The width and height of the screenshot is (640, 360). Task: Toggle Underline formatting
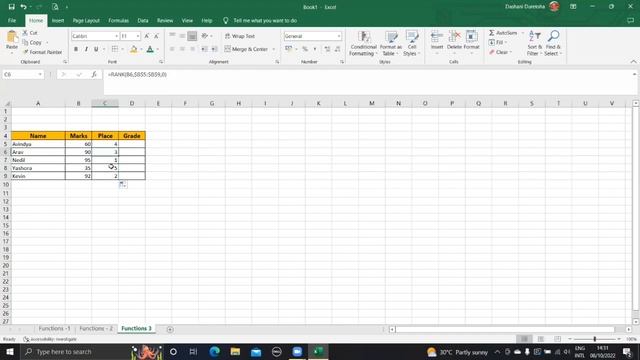[x=96, y=49]
